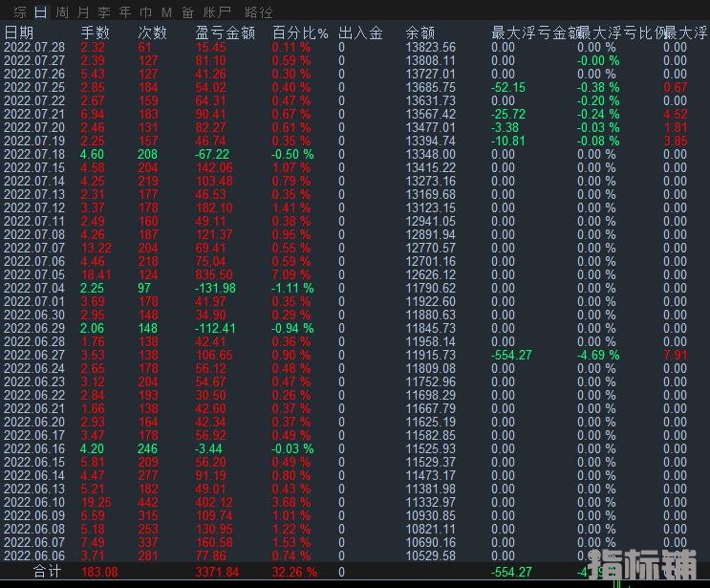
Task: Switch to the 路径 tab
Action: [x=259, y=12]
